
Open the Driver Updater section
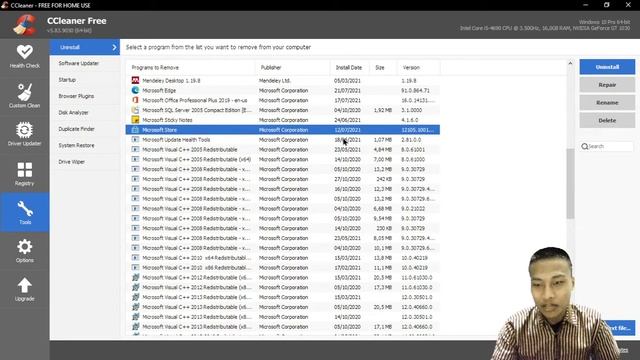pyautogui.click(x=24, y=134)
